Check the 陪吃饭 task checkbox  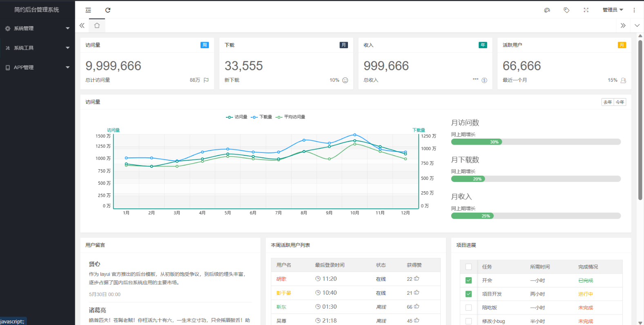point(468,307)
